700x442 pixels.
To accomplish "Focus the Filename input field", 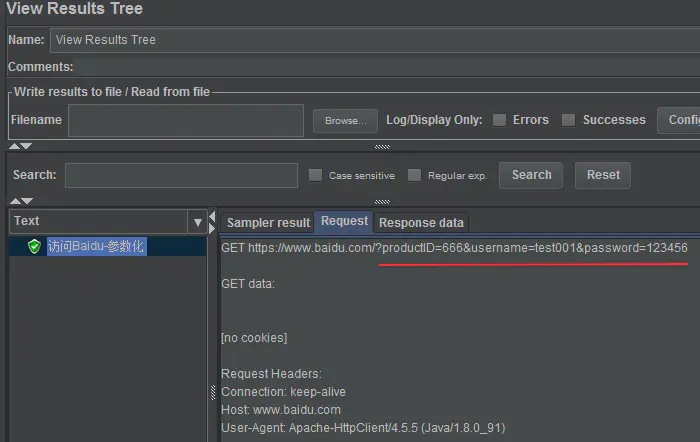I will click(x=186, y=121).
